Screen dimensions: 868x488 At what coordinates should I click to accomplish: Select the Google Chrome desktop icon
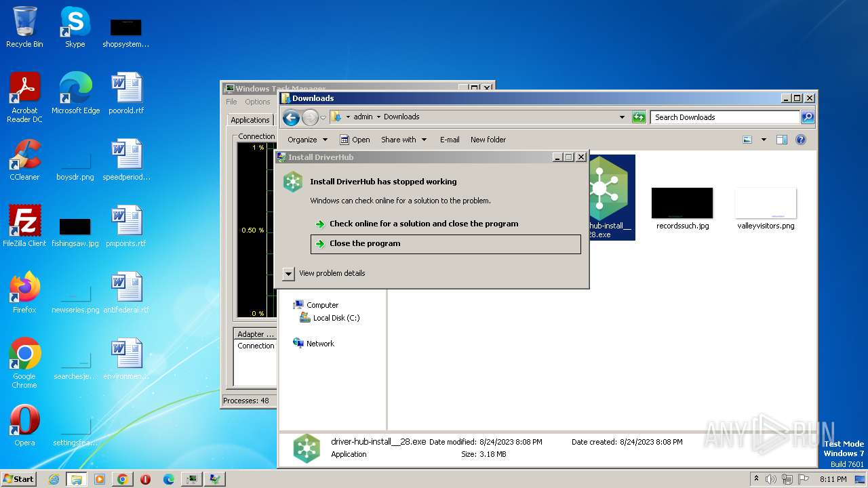tap(24, 363)
